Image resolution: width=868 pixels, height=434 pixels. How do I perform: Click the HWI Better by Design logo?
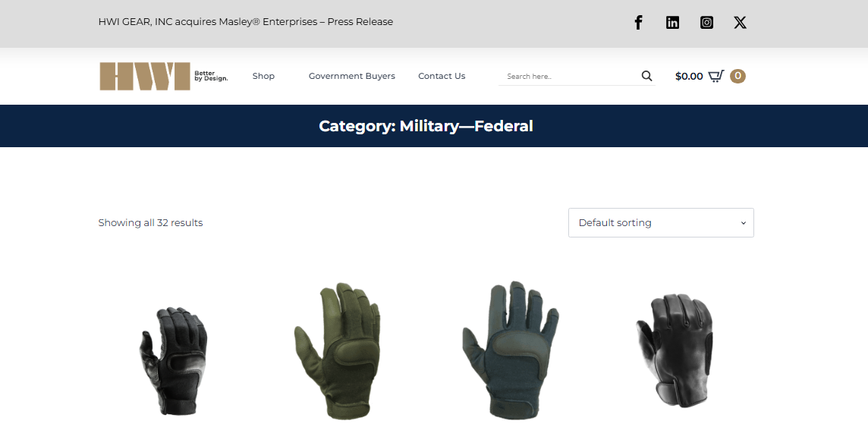164,77
